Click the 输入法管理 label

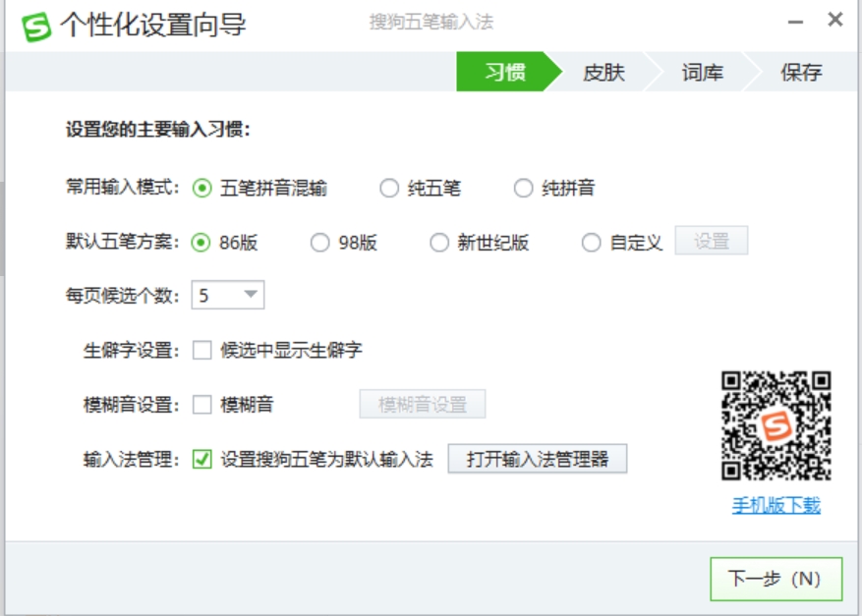[x=131, y=459]
